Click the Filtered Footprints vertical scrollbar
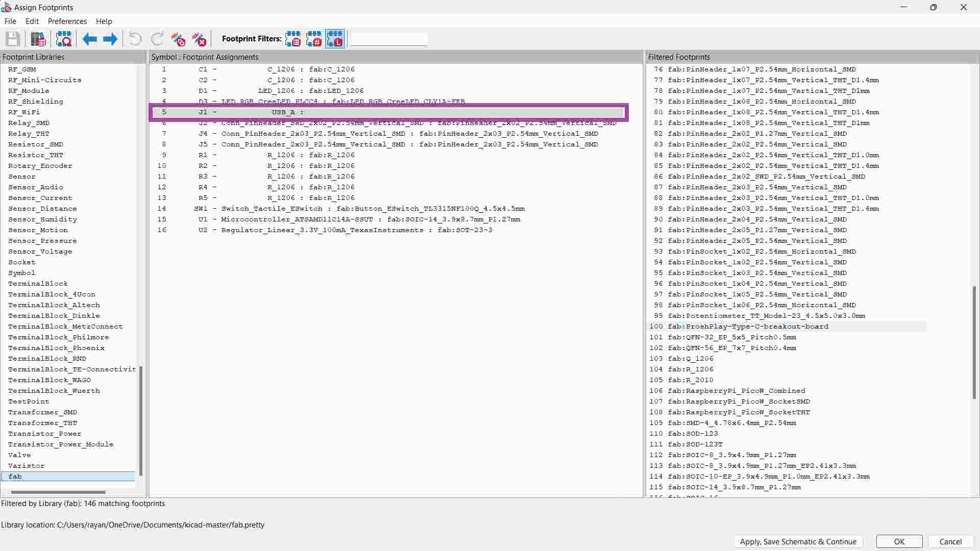Screen dimensions: 980x551 click(x=974, y=342)
